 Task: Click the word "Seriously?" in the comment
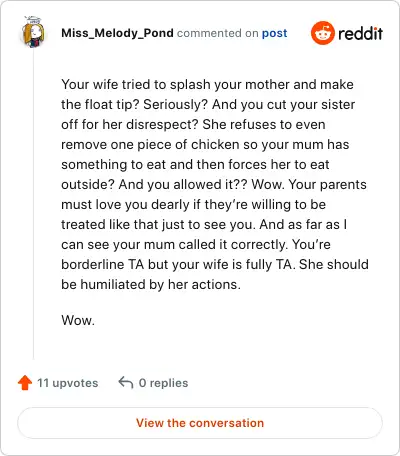point(176,105)
